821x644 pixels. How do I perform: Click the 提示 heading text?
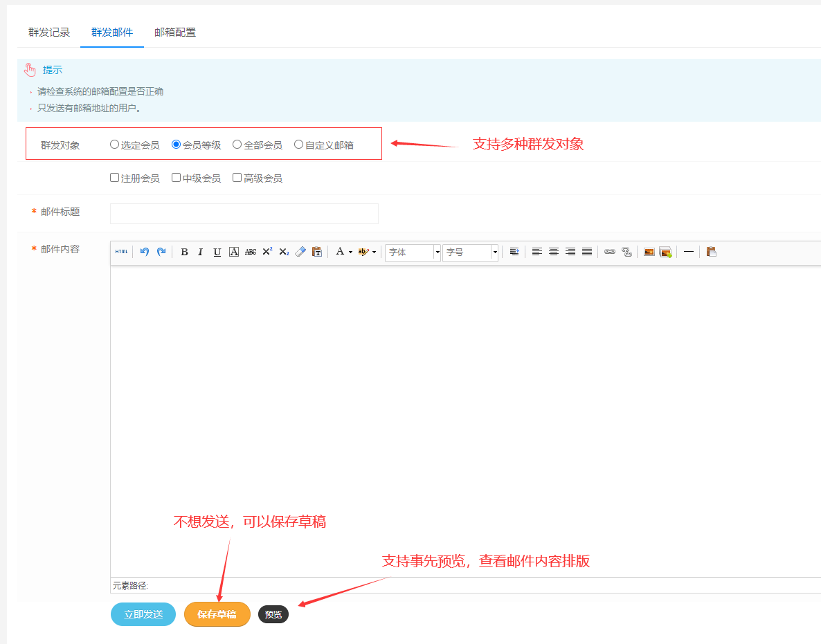click(53, 70)
